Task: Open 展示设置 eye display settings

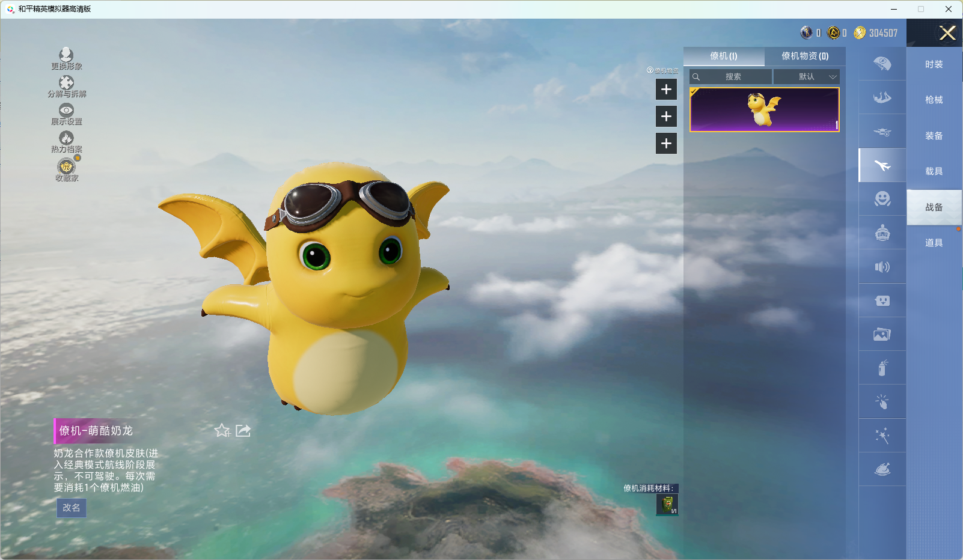Action: click(x=66, y=114)
